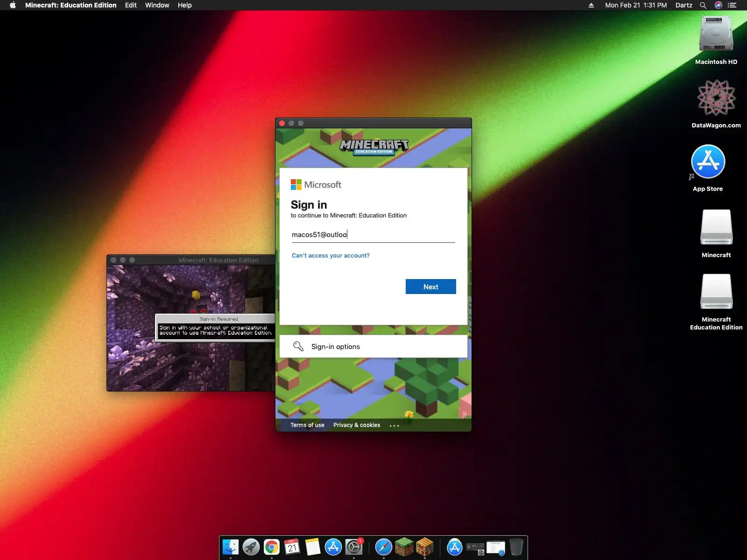This screenshot has height=560, width=747.
Task: Click the key icon beside Sign-in options
Action: click(298, 346)
